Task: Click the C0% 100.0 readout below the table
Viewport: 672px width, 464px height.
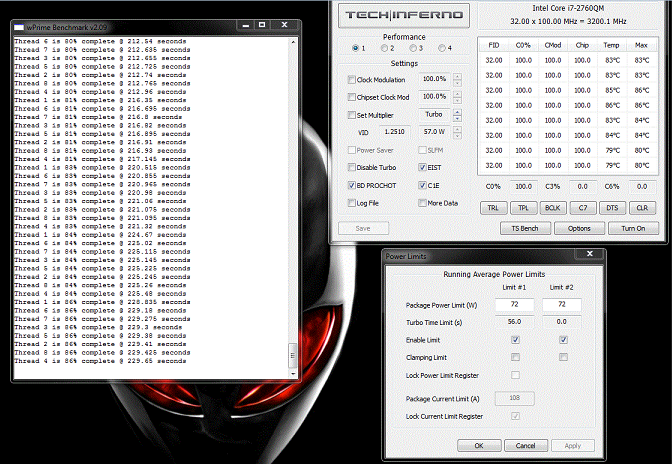Action: [x=523, y=186]
